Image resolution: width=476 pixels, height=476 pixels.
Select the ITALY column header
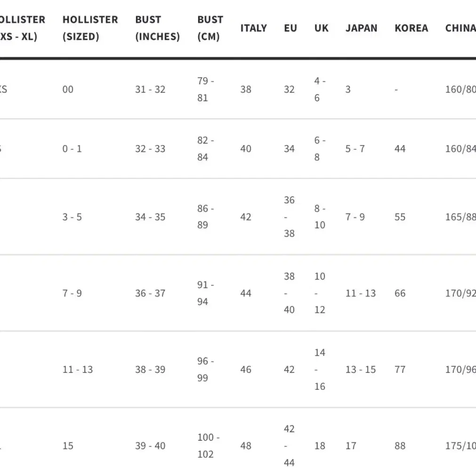(x=253, y=28)
